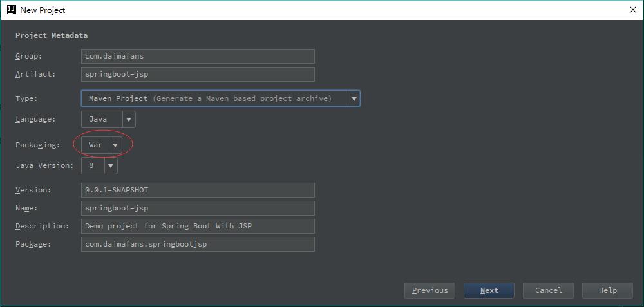The height and width of the screenshot is (307, 644).
Task: Click the Version field with 0.0.1-SNAPSHOT
Action: 198,190
